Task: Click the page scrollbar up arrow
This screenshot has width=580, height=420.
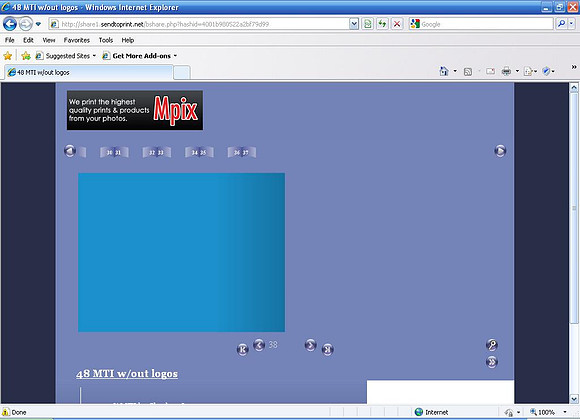Action: pyautogui.click(x=574, y=87)
